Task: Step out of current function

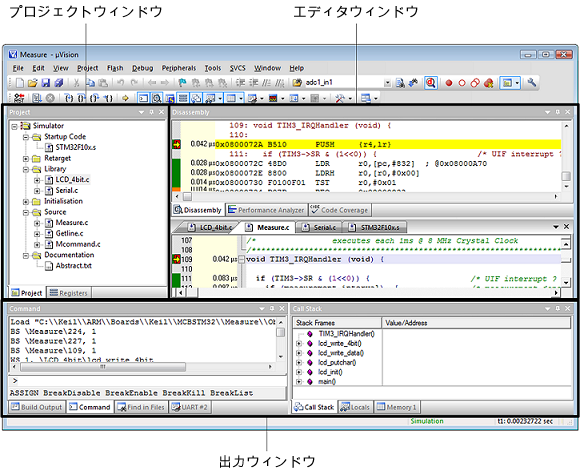Action: point(95,98)
